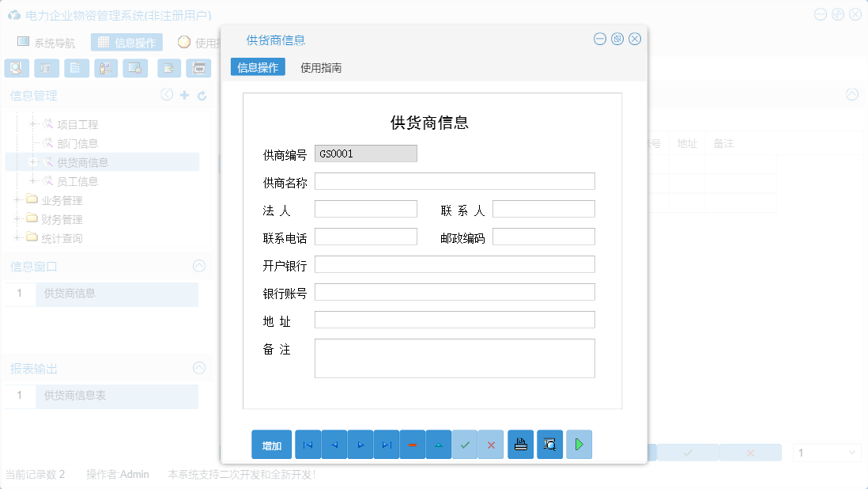Cancel editing with the red X icon
Screen dimensions: 868x489
(491, 444)
